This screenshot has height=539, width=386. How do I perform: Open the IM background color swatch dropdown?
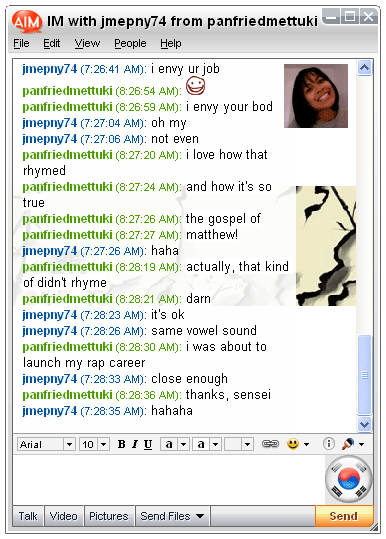[247, 444]
